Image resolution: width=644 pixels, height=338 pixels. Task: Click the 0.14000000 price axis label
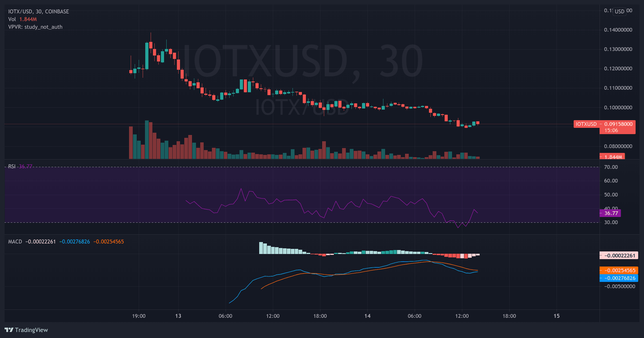click(618, 30)
